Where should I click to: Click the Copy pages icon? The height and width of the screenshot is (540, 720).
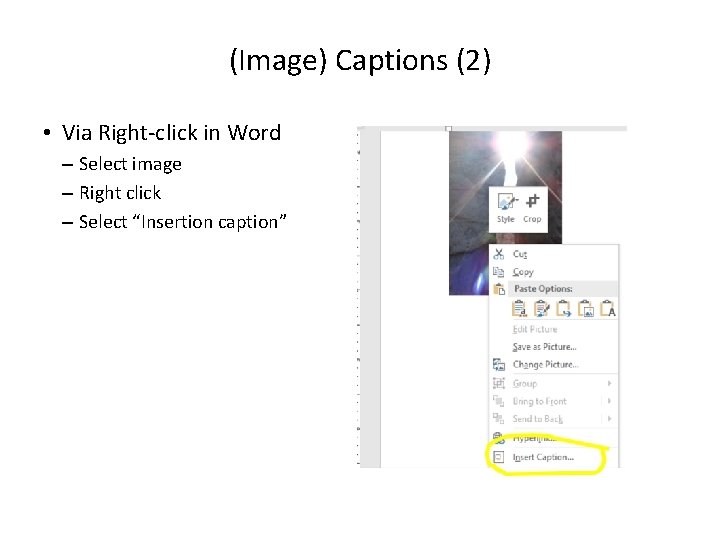point(498,272)
